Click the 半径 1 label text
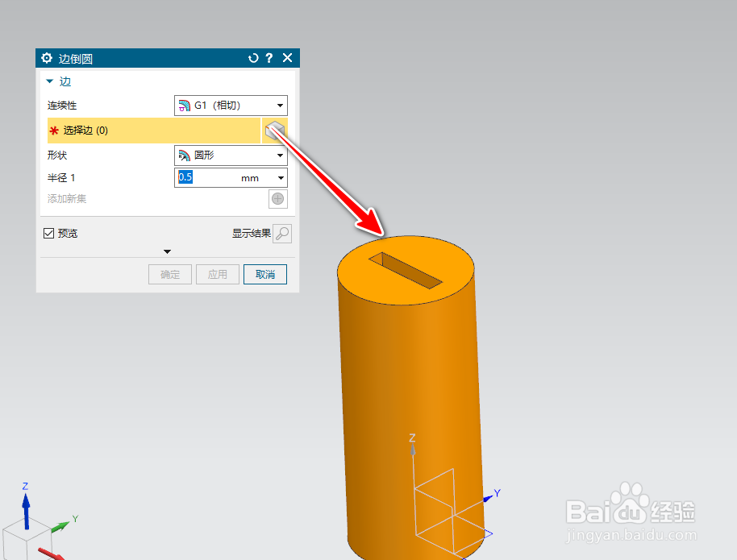737x560 pixels. click(61, 177)
